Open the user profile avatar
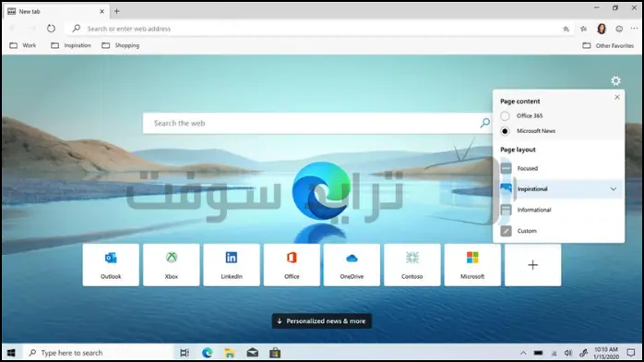 click(602, 29)
